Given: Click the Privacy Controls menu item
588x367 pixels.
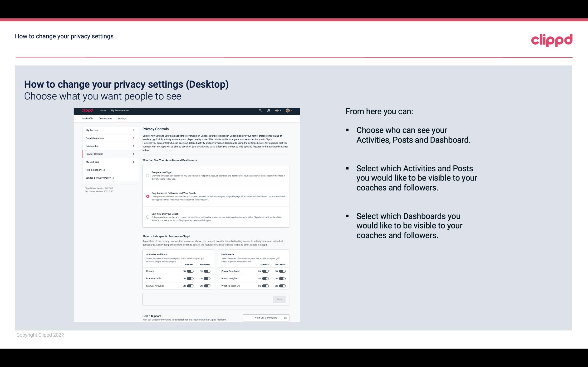Looking at the screenshot, I should tap(108, 154).
